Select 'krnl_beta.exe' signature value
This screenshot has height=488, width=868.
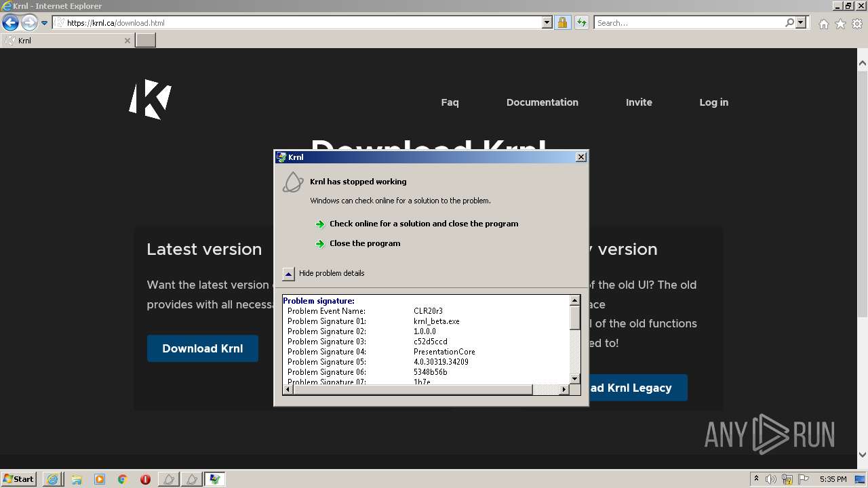coord(437,321)
